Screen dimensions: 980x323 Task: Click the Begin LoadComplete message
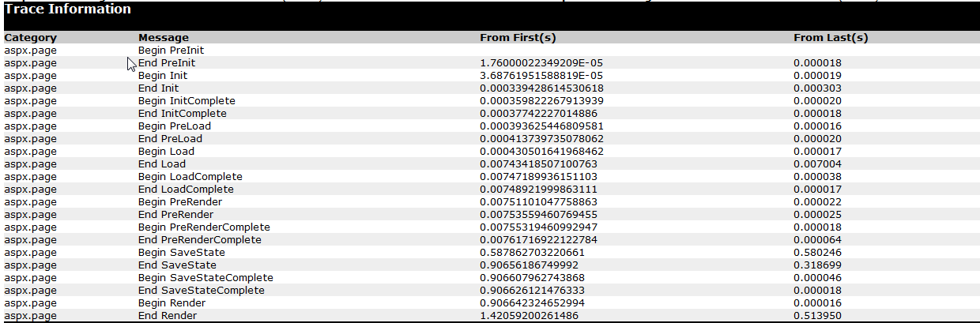point(190,176)
